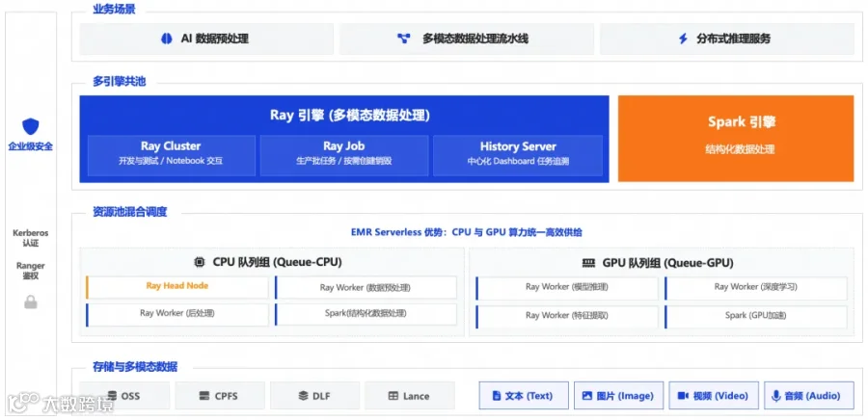
Task: Click the orange Spark 引擎 block
Action: tap(736, 139)
